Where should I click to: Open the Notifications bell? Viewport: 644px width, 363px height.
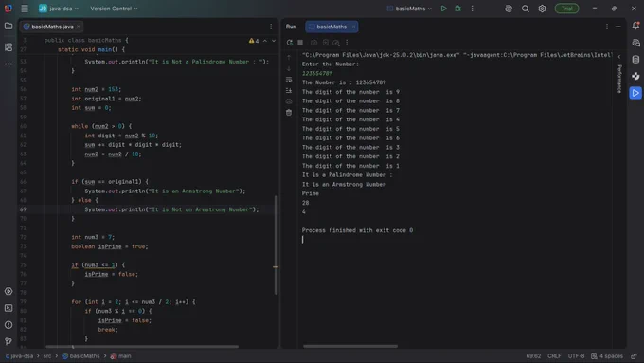[x=635, y=26]
